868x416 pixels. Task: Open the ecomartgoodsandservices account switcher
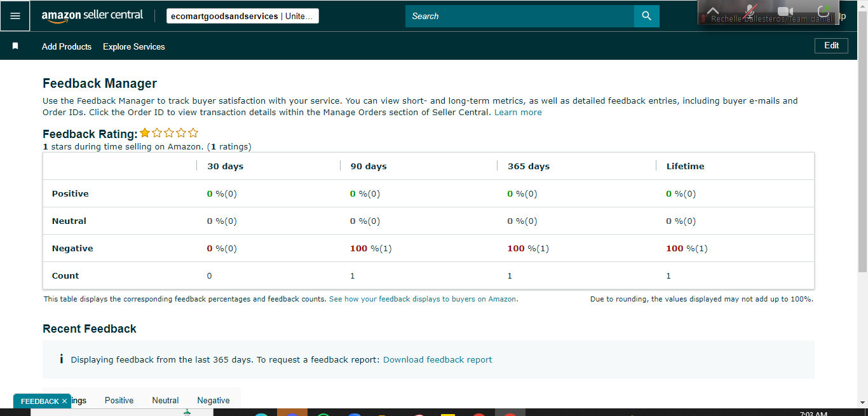coord(243,16)
